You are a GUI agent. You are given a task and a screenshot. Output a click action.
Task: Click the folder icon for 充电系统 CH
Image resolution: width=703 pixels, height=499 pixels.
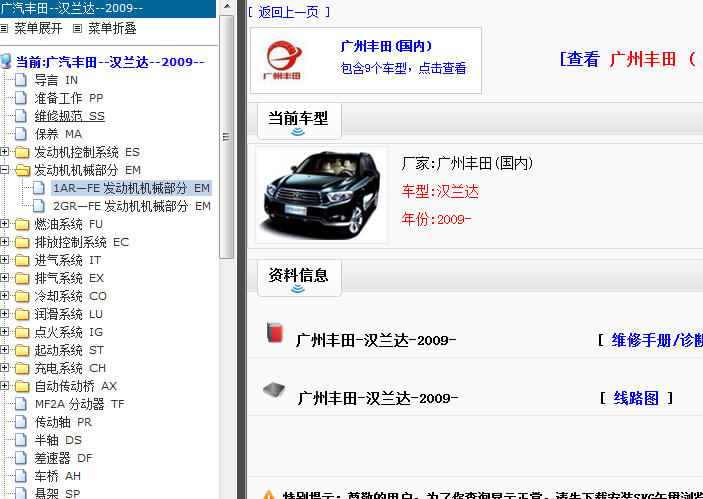[x=22, y=368]
